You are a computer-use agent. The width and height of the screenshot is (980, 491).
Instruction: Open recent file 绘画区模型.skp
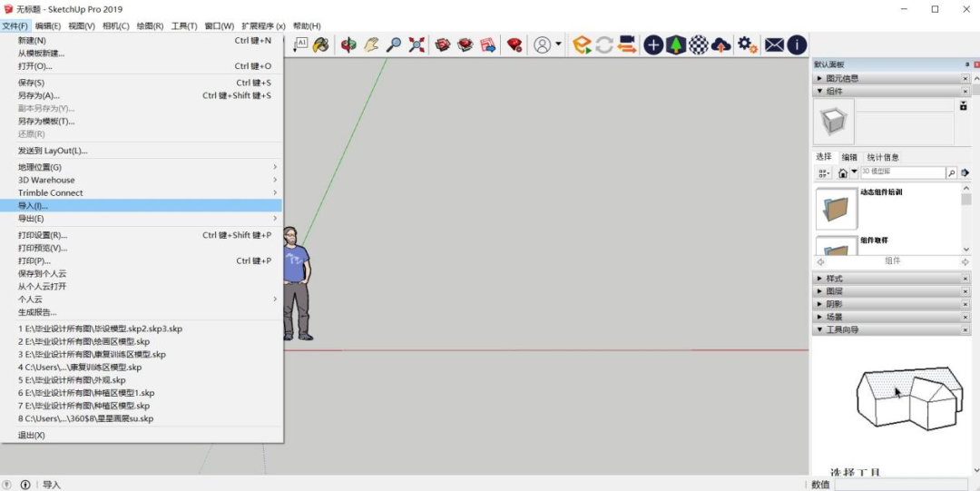[142, 341]
